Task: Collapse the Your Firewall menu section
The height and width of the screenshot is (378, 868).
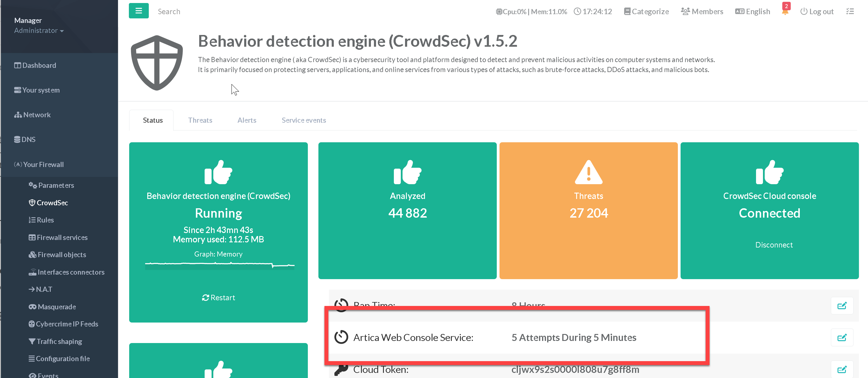Action: click(43, 164)
